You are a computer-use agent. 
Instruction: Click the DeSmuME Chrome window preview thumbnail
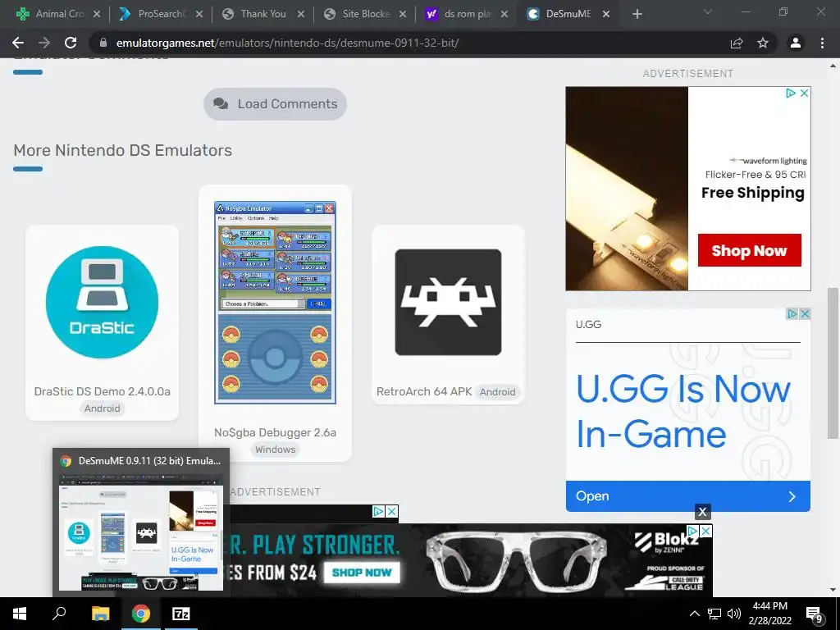click(141, 532)
